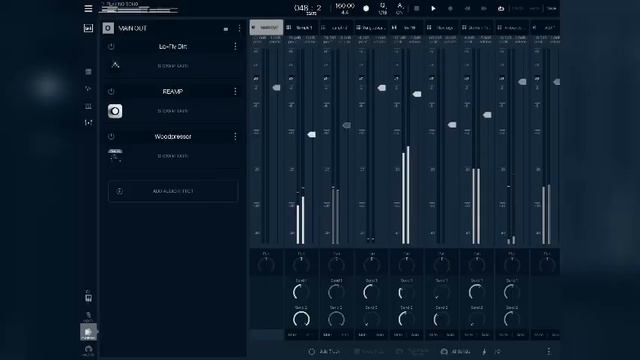This screenshot has height=360, width=640.
Task: Click the bracketed plus icon in left sidebar
Action: pos(88,122)
